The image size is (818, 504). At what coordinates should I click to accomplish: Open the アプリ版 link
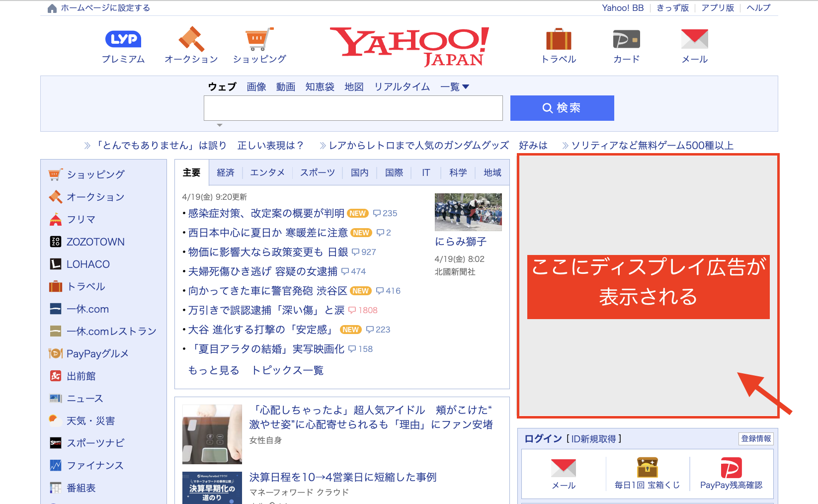[x=718, y=8]
